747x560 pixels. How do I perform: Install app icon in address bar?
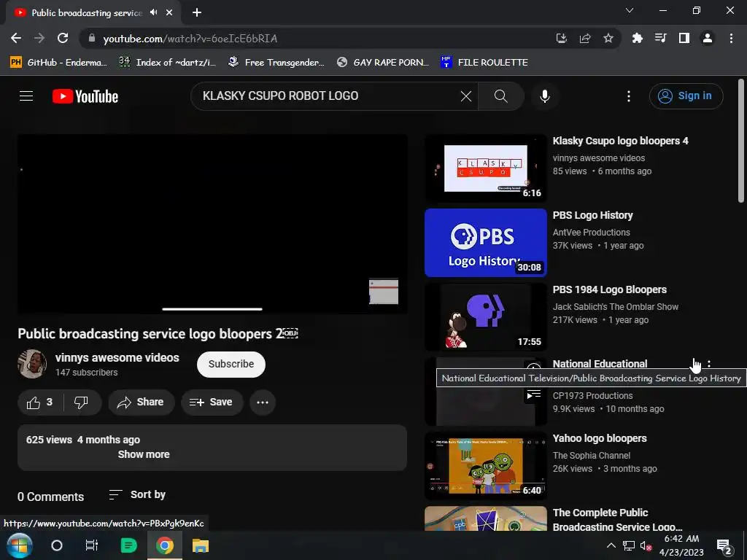(561, 38)
